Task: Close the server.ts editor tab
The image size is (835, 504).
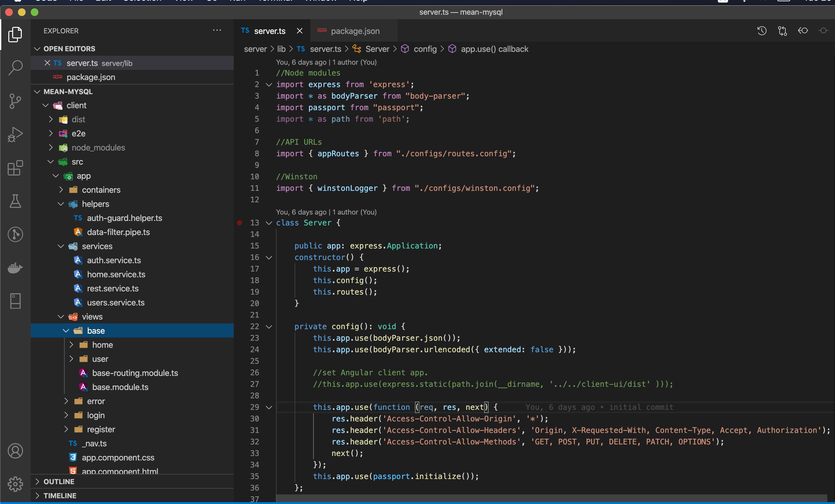Action: (300, 31)
